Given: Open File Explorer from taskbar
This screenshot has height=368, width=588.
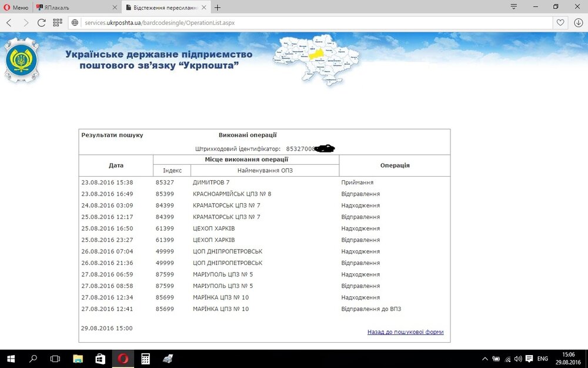Looking at the screenshot, I should [x=78, y=359].
